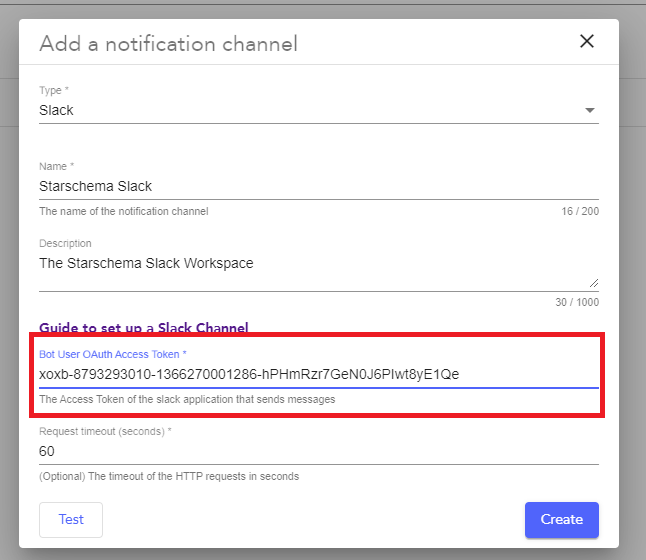Grab the Description resize handle
The image size is (646, 560).
coord(594,283)
